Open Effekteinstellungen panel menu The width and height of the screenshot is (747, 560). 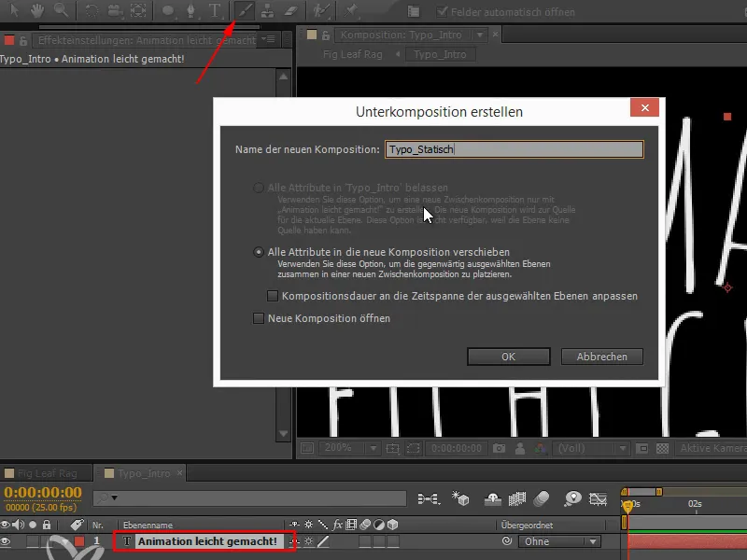(270, 39)
